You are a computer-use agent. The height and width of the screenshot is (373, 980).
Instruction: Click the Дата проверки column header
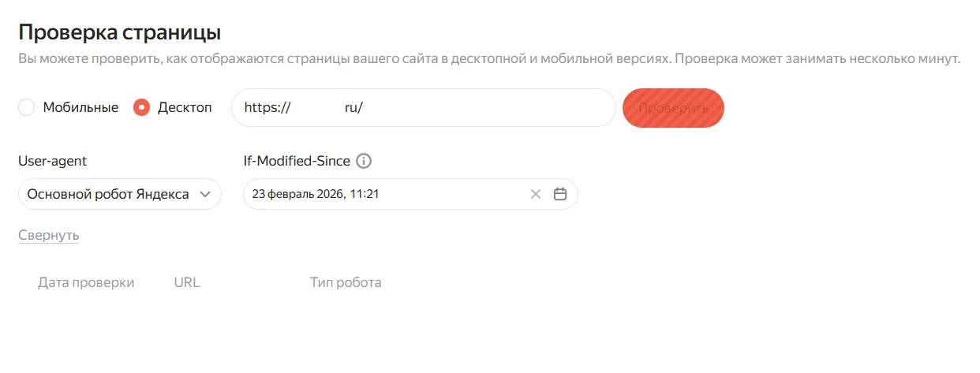point(86,282)
